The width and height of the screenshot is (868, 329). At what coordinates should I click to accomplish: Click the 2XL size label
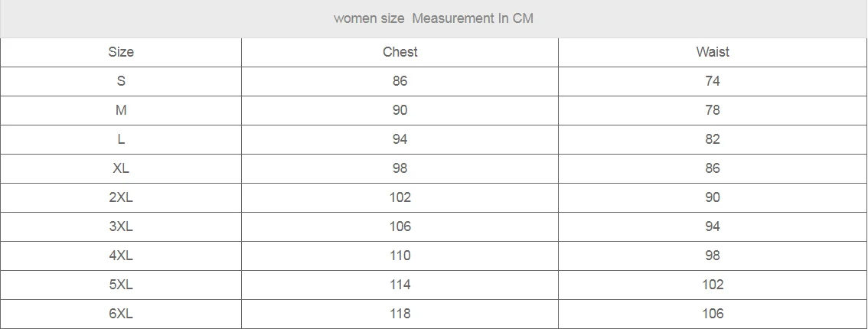pos(121,197)
